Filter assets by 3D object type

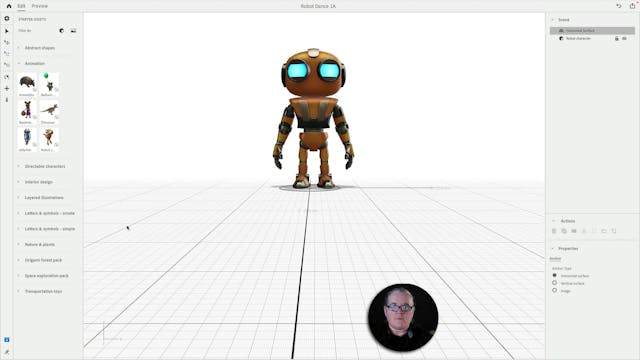(x=62, y=31)
